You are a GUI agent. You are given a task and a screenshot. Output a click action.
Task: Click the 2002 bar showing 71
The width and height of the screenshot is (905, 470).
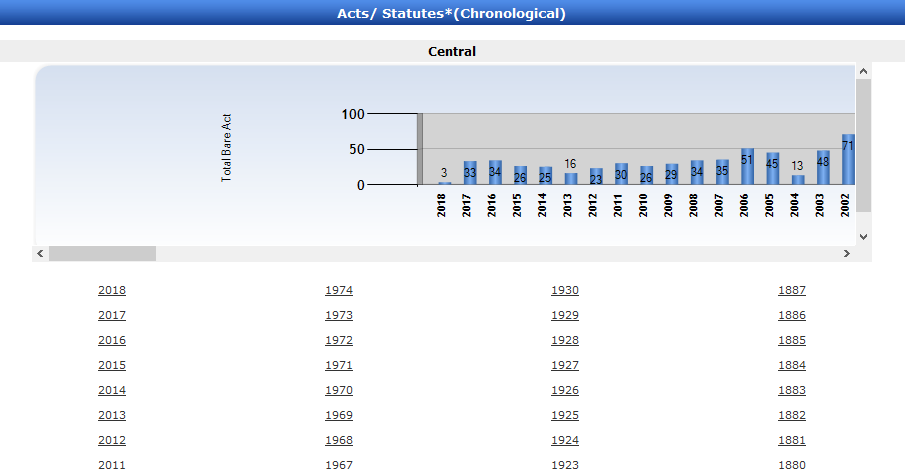(848, 160)
